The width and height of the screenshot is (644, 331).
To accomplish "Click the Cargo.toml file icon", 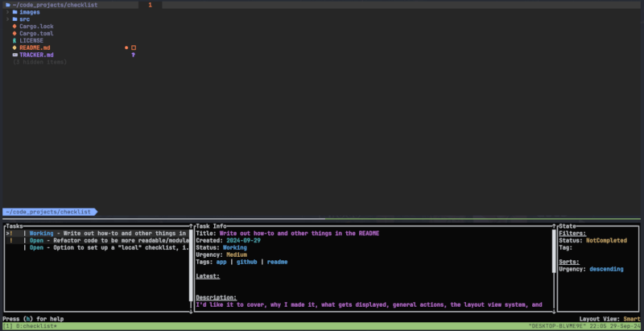I will [x=14, y=34].
